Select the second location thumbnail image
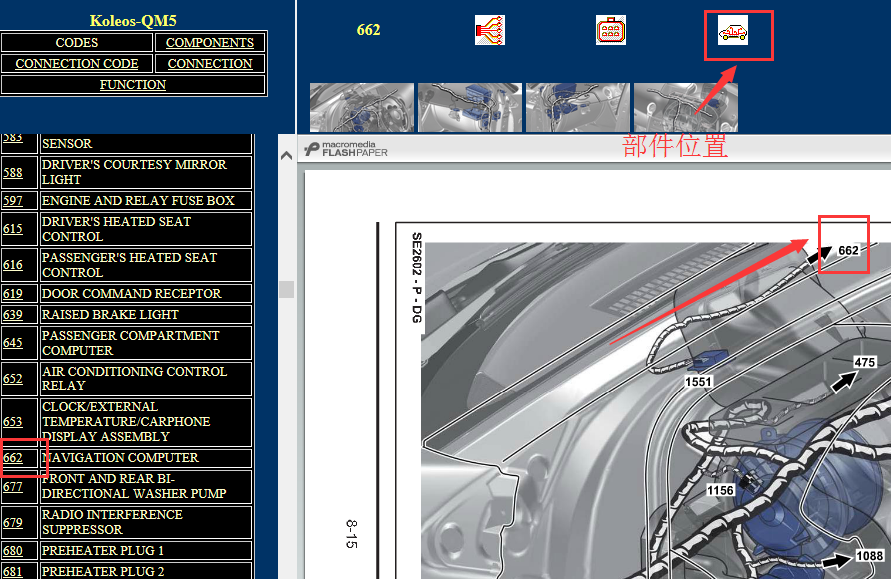Viewport: 891px width, 579px height. coord(470,107)
